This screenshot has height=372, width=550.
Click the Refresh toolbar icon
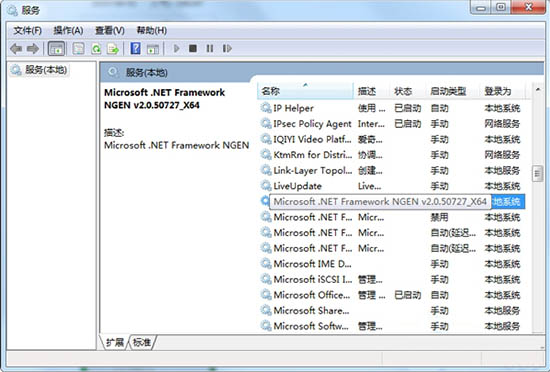[96, 48]
